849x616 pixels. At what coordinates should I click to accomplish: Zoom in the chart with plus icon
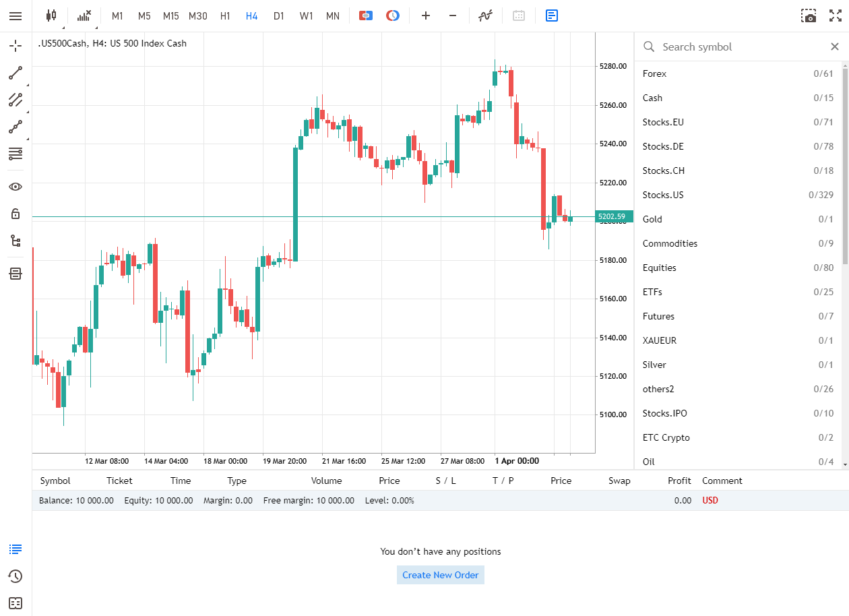pos(426,16)
